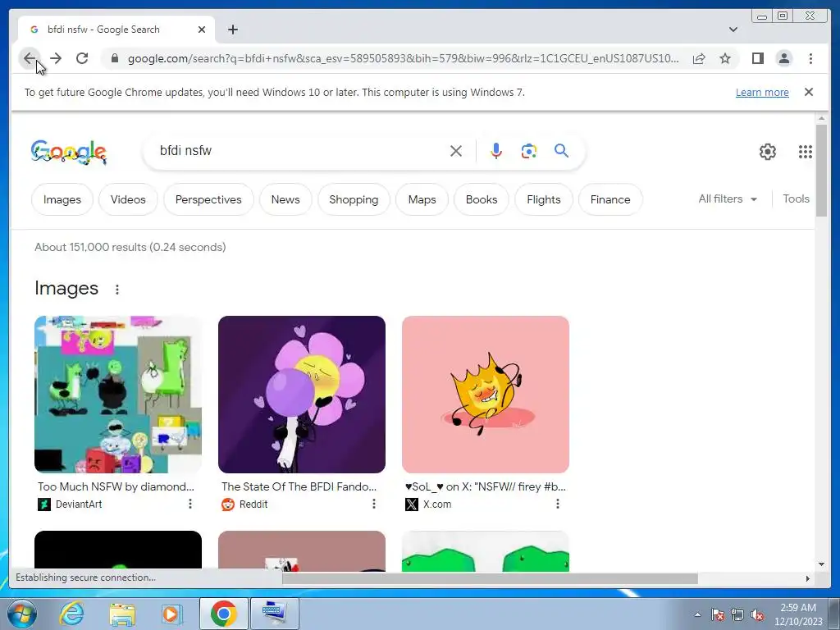Switch to Images results tab

pos(62,199)
